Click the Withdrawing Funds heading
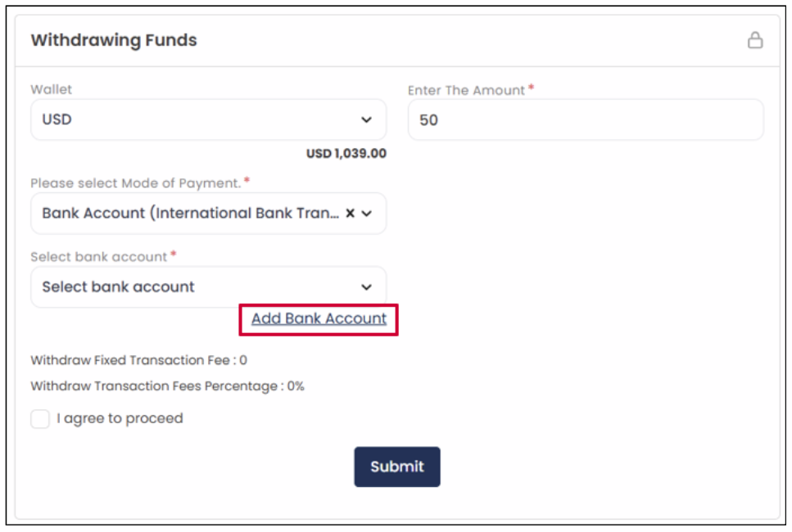This screenshot has width=792, height=532. tap(114, 40)
